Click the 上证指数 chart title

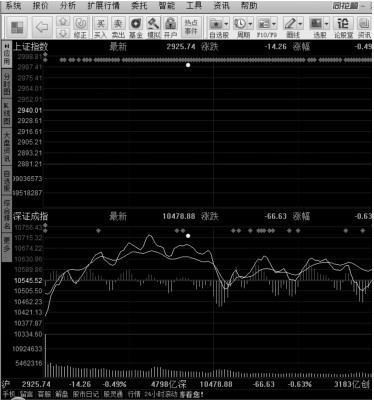point(30,47)
